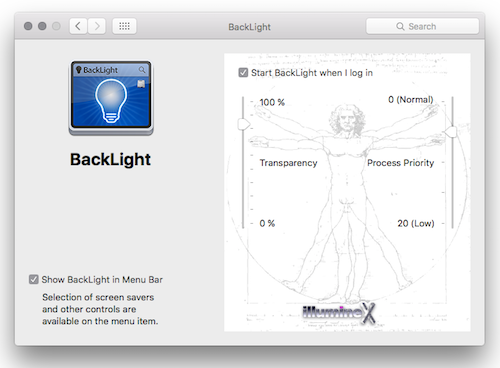Click the Transparency slider thumb
This screenshot has height=368, width=500.
pos(244,124)
